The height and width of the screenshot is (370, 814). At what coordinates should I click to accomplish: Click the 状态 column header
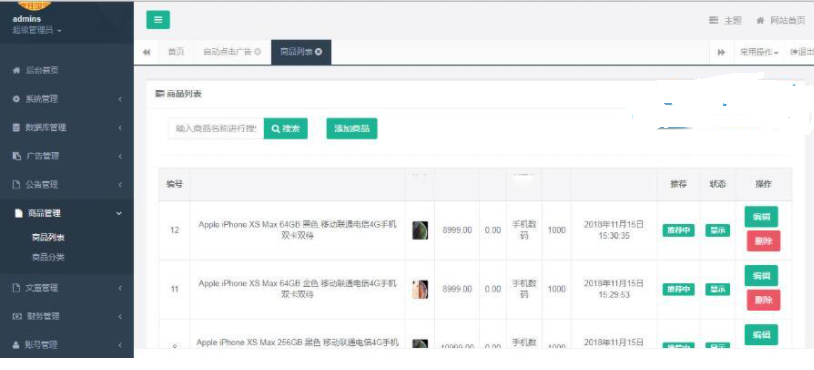click(x=717, y=184)
